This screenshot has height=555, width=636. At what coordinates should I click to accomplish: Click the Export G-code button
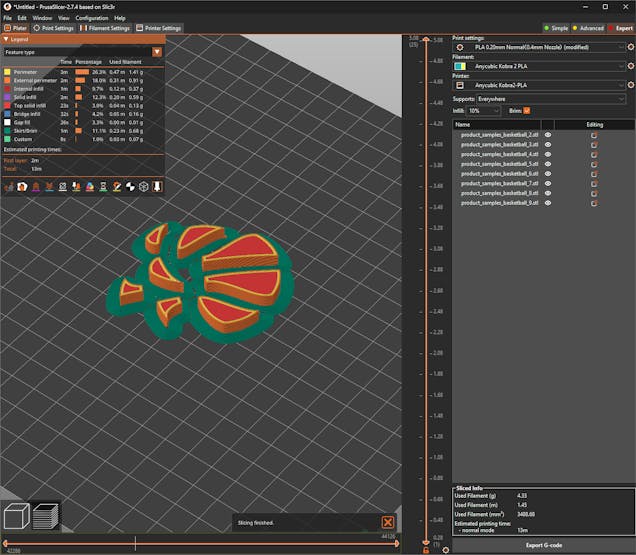pos(543,545)
